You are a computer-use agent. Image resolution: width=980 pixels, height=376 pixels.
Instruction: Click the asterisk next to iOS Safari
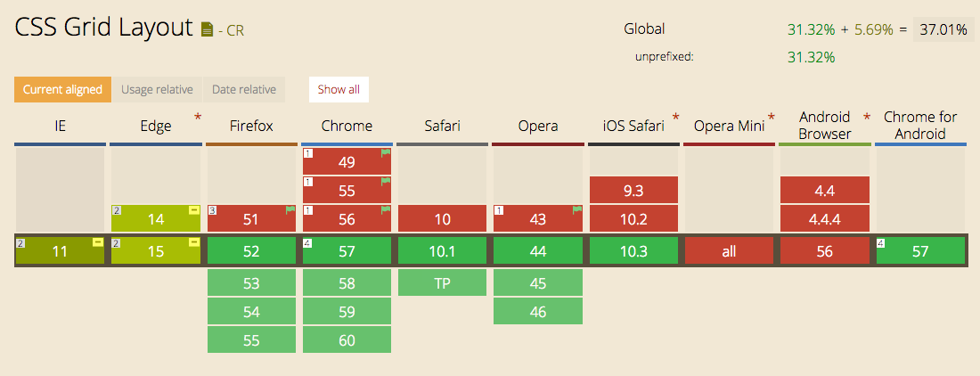(x=676, y=118)
